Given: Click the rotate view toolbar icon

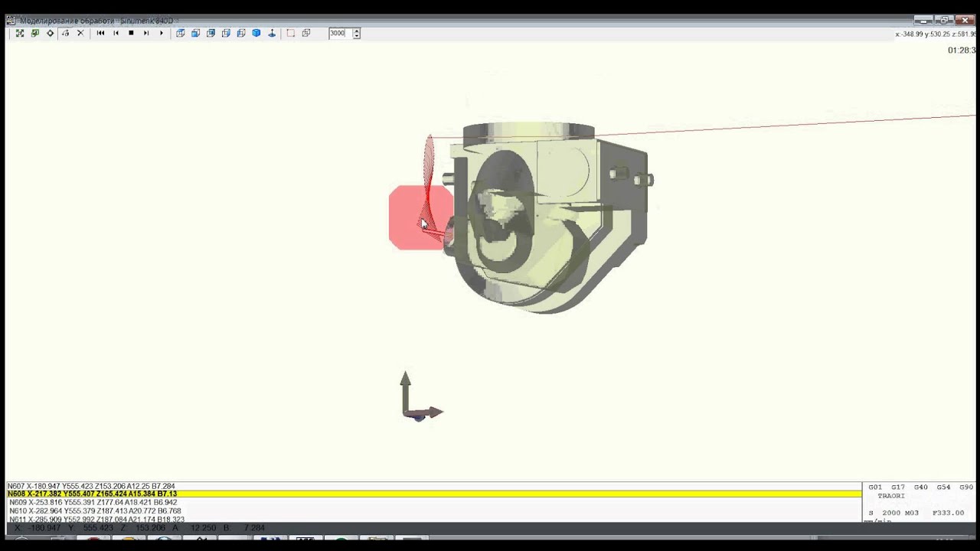Looking at the screenshot, I should [65, 33].
